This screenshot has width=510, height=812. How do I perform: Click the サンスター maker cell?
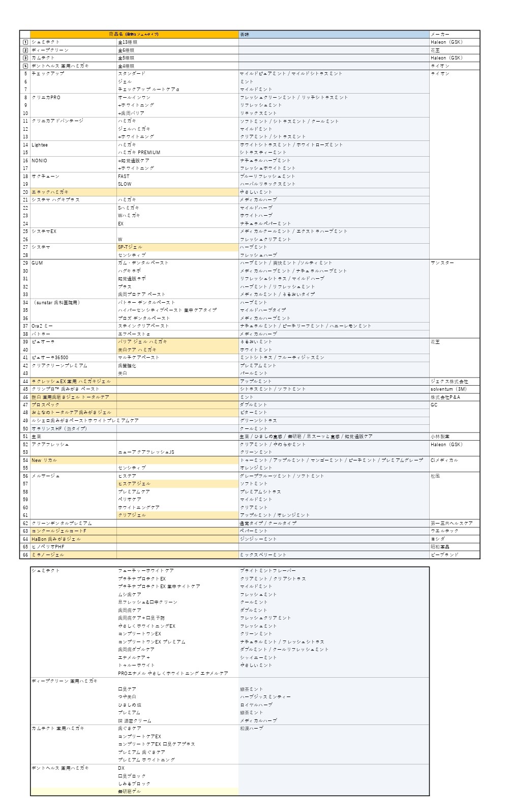tap(455, 263)
